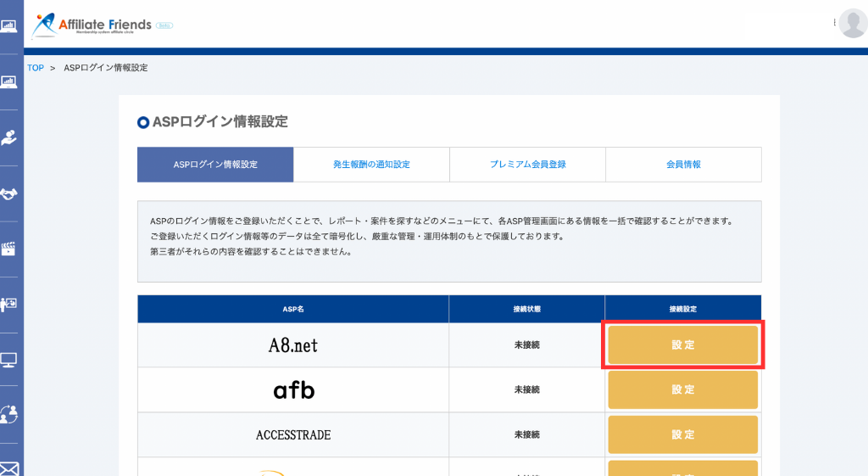Click the Affiliate Friends logo

[x=92, y=25]
